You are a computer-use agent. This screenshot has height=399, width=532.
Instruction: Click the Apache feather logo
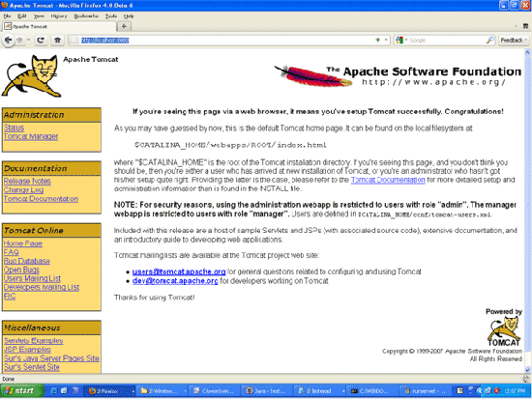point(312,76)
